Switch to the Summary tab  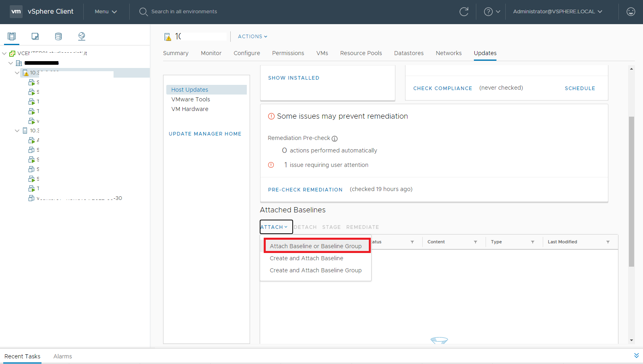coord(176,53)
